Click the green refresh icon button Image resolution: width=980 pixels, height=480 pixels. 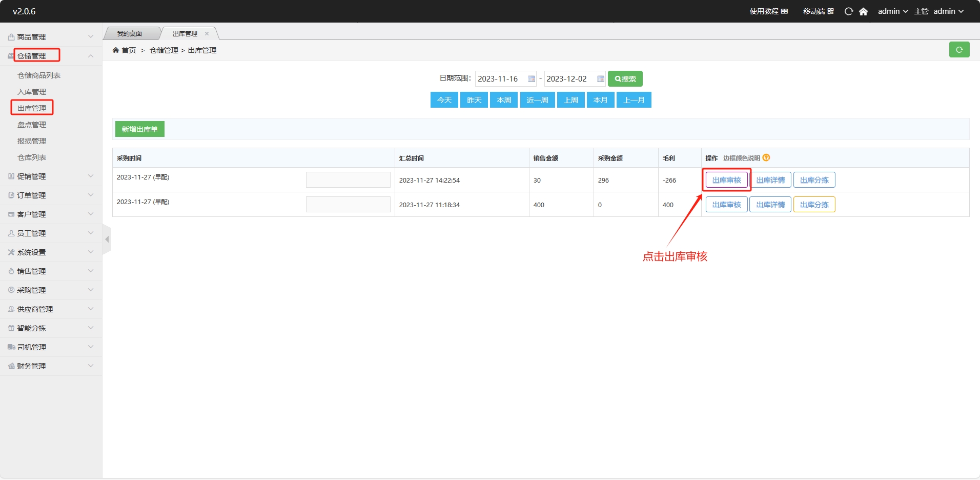[958, 50]
